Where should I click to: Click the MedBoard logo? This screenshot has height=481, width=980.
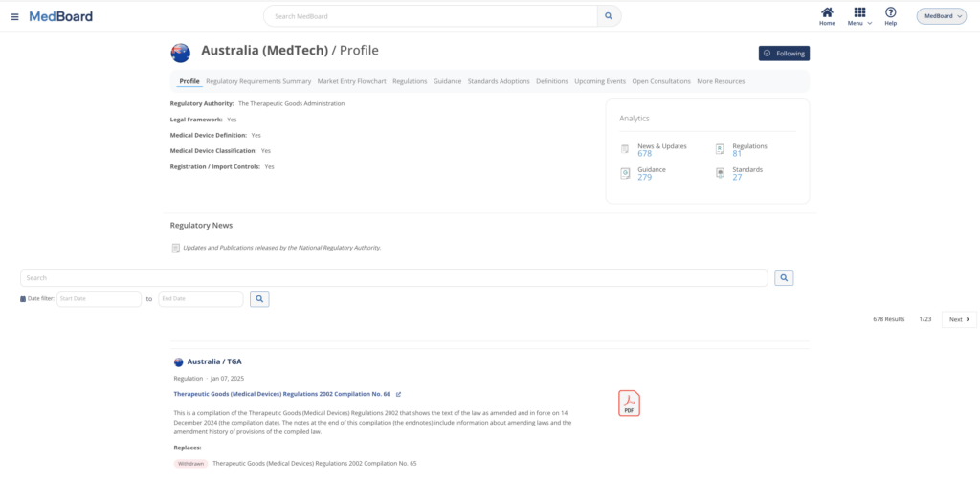(x=60, y=16)
